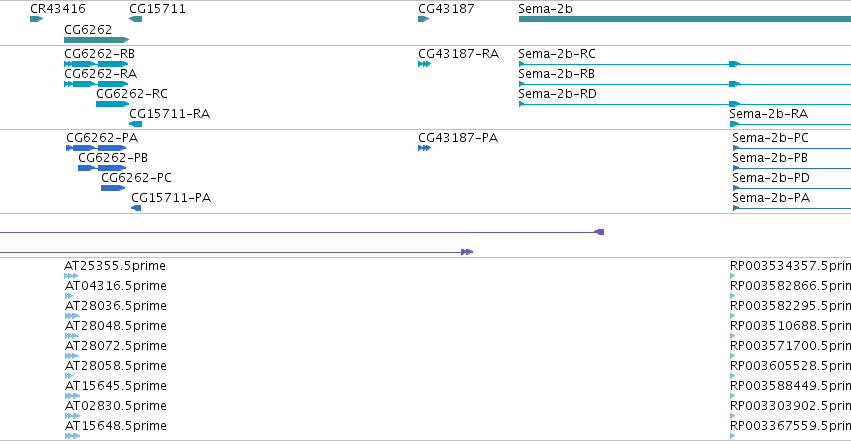Select the CG43187 gene glyph
Viewport: 851px width, 441px height.
(x=423, y=19)
